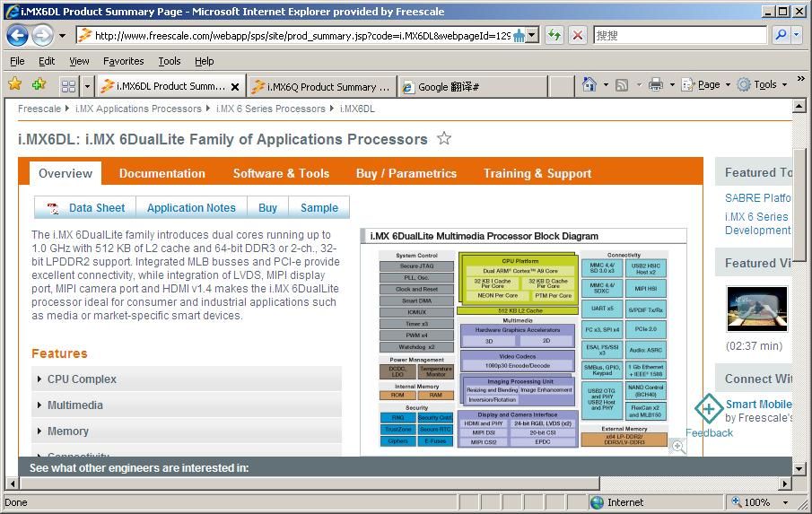Switch to i.MX6Q Product Summary tab
The image size is (812, 514).
(321, 86)
